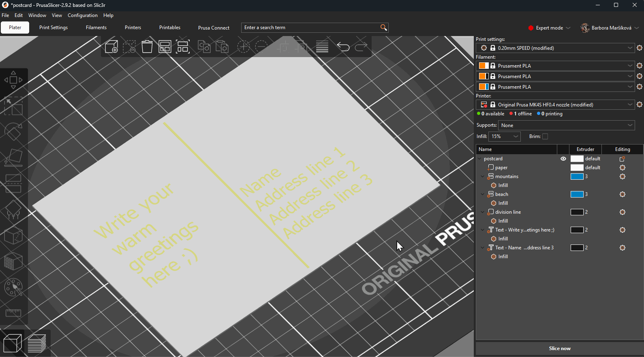Switch to 3D editor cube view
Viewport: 644px width, 357px height.
click(x=13, y=344)
